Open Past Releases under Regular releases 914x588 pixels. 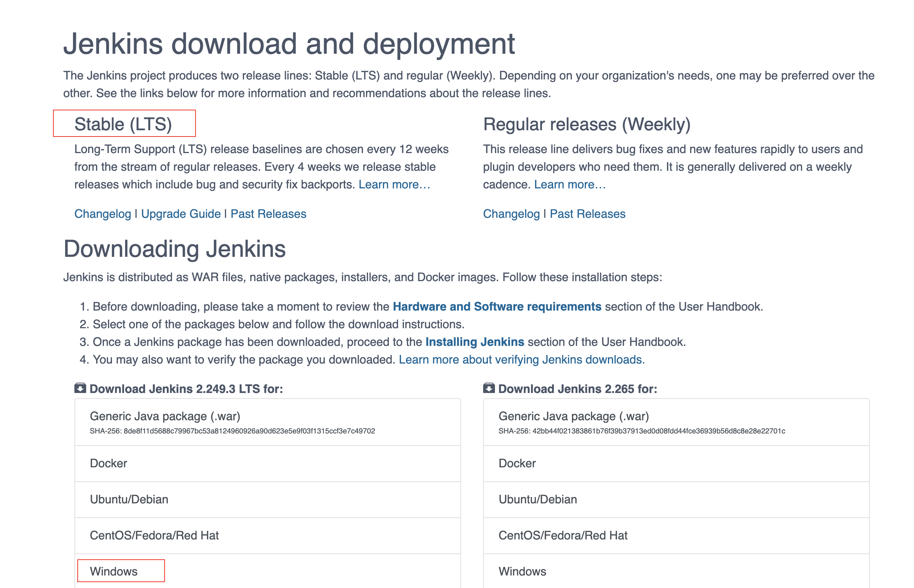pyautogui.click(x=588, y=214)
